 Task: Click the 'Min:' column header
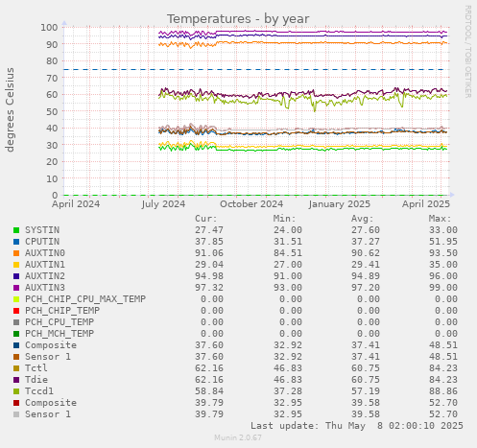pyautogui.click(x=284, y=219)
